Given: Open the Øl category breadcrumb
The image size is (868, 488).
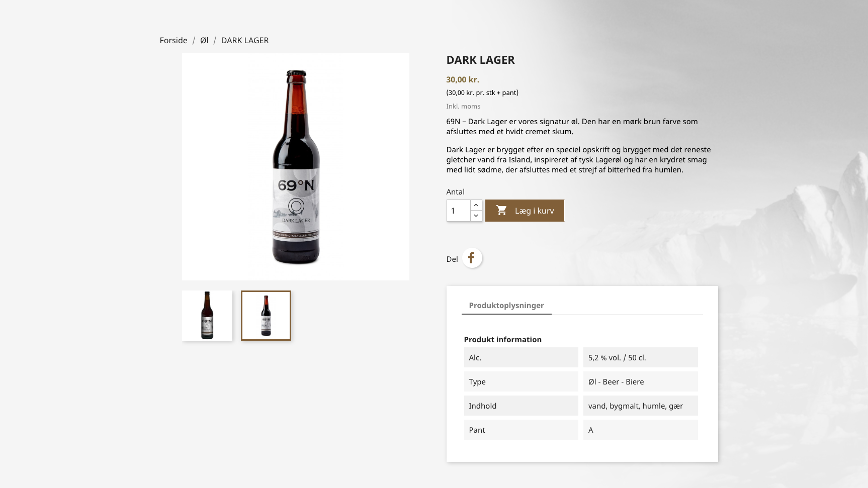Looking at the screenshot, I should click(204, 40).
